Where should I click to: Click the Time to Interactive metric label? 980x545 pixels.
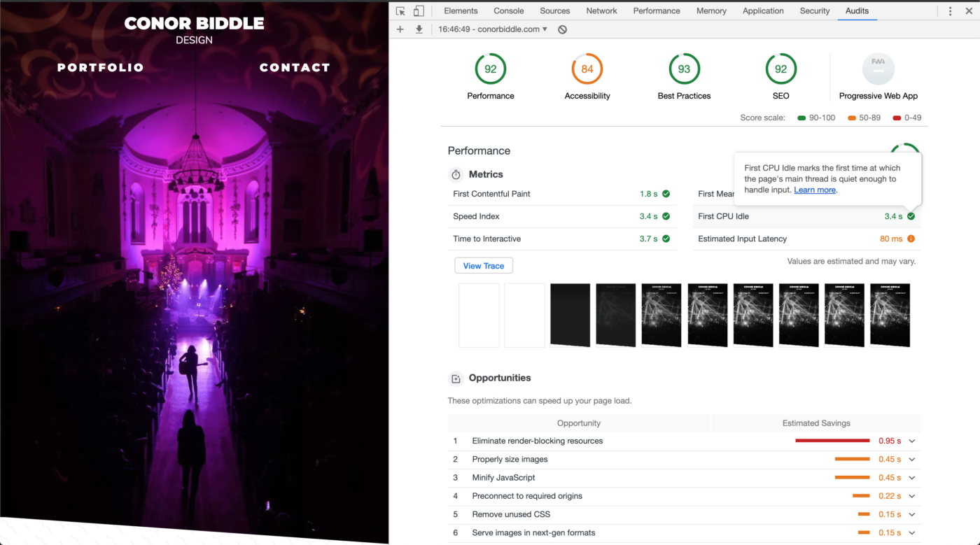487,239
